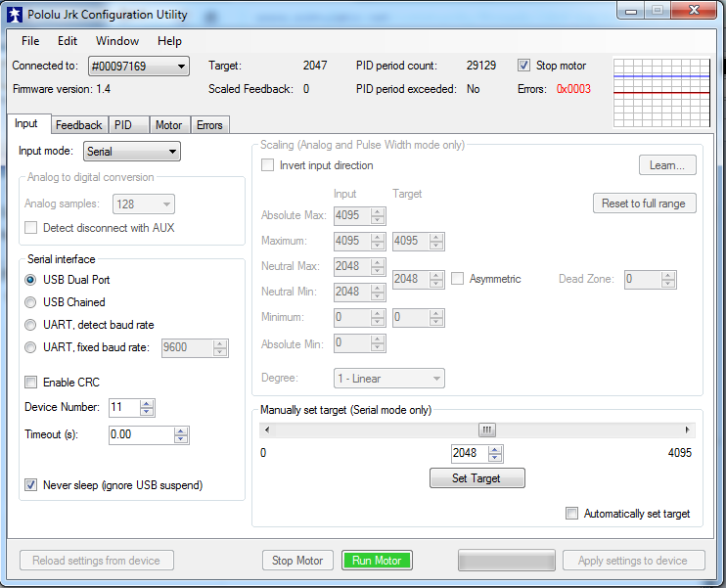The image size is (726, 588).
Task: Select the Input tab
Action: (x=27, y=123)
